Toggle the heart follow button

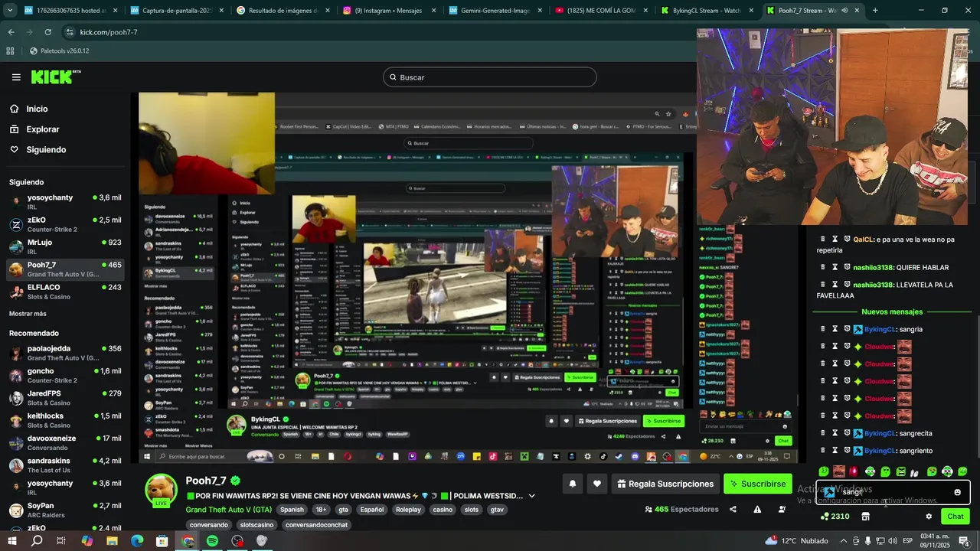[597, 484]
